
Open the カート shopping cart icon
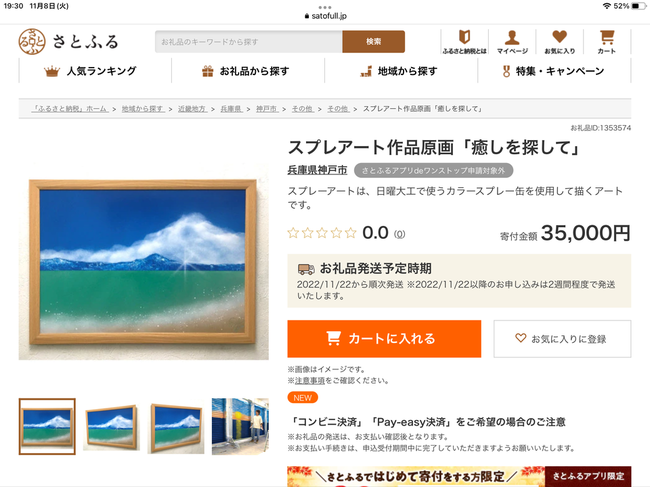(607, 41)
